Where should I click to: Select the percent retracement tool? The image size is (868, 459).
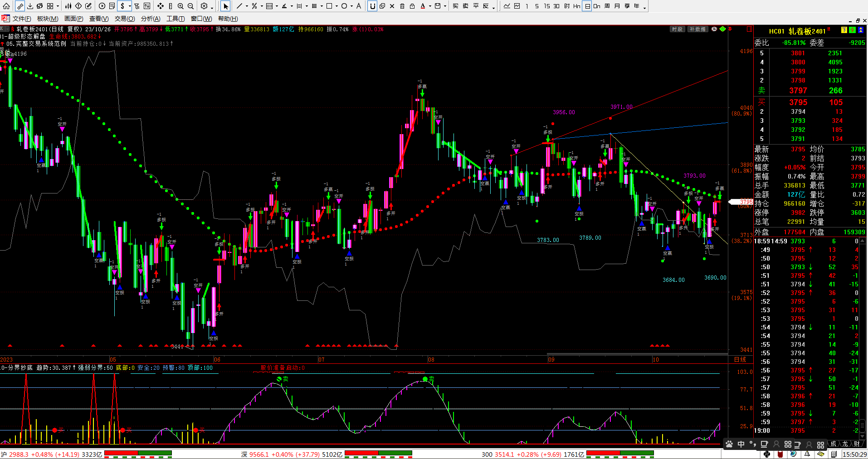254,6
